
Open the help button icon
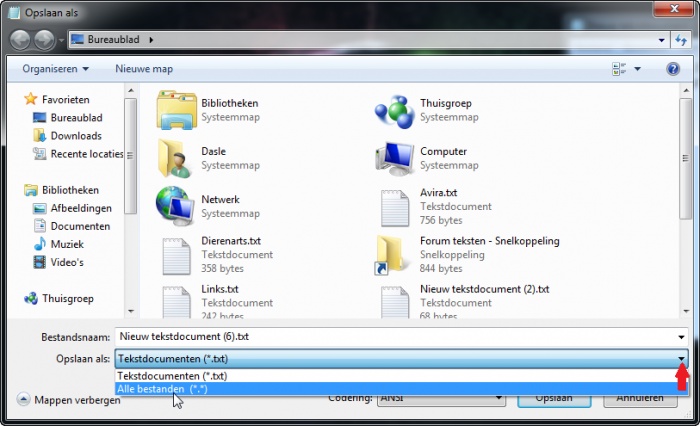point(673,69)
